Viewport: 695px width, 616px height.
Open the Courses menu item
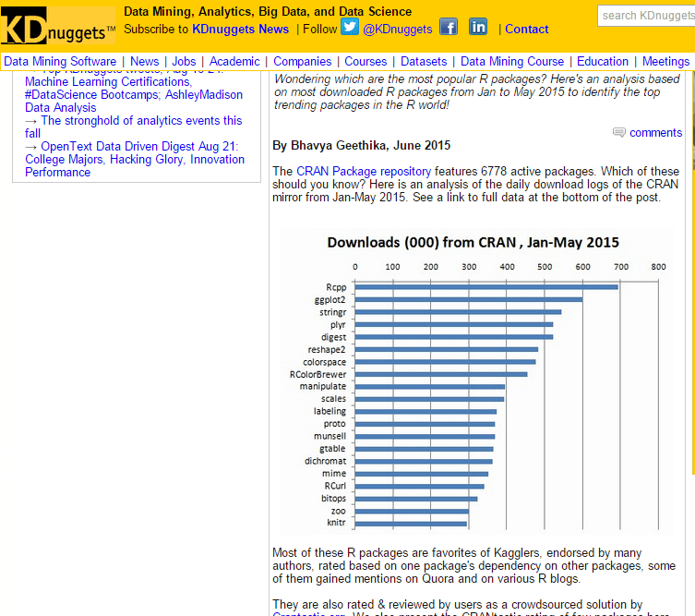pos(365,61)
